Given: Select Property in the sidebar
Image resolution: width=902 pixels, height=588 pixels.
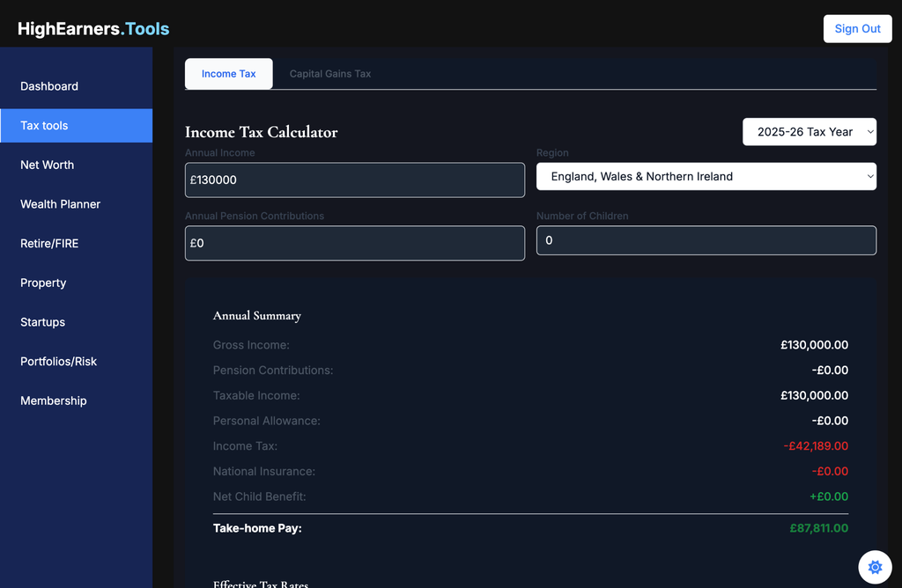Looking at the screenshot, I should click(43, 283).
